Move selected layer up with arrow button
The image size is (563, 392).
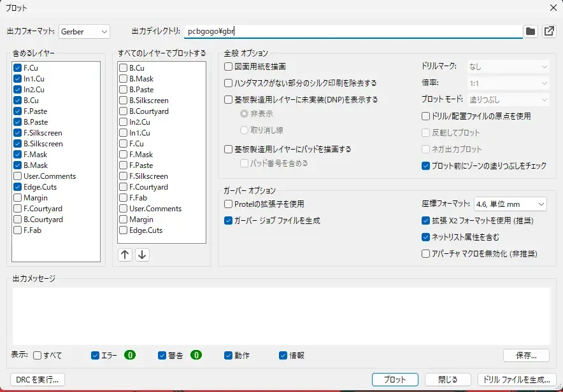coord(125,255)
